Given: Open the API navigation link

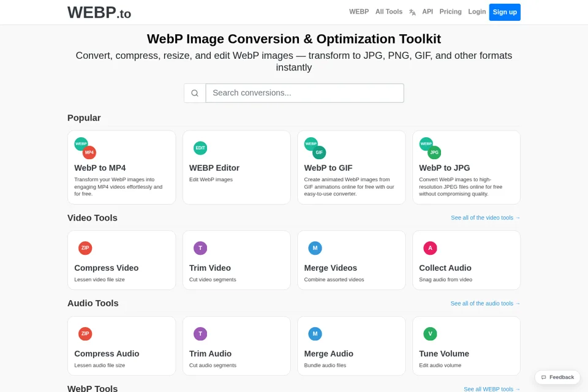Looking at the screenshot, I should (x=428, y=12).
